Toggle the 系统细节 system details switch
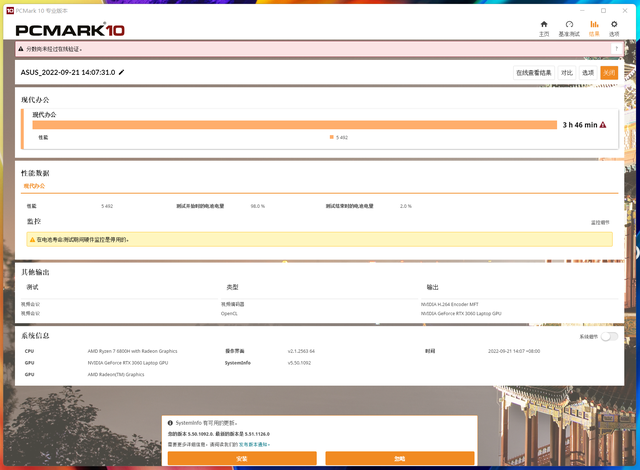The width and height of the screenshot is (640, 470). pos(609,337)
